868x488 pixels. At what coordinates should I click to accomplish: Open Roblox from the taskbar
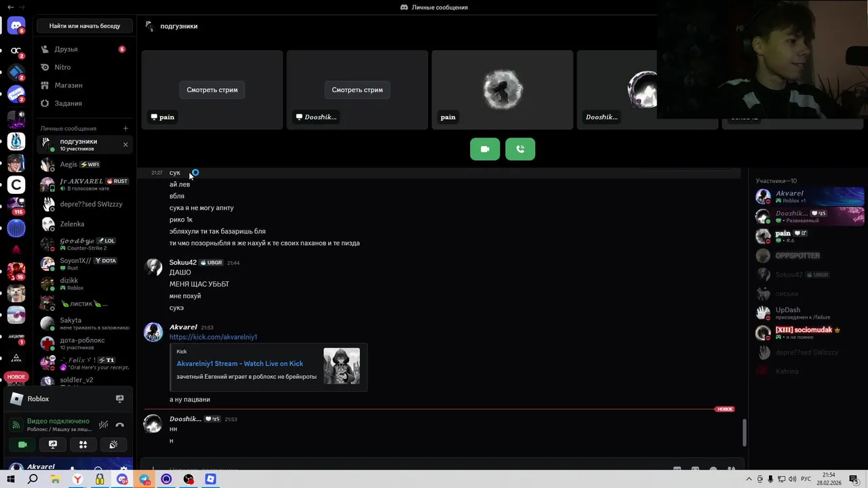coord(211,479)
